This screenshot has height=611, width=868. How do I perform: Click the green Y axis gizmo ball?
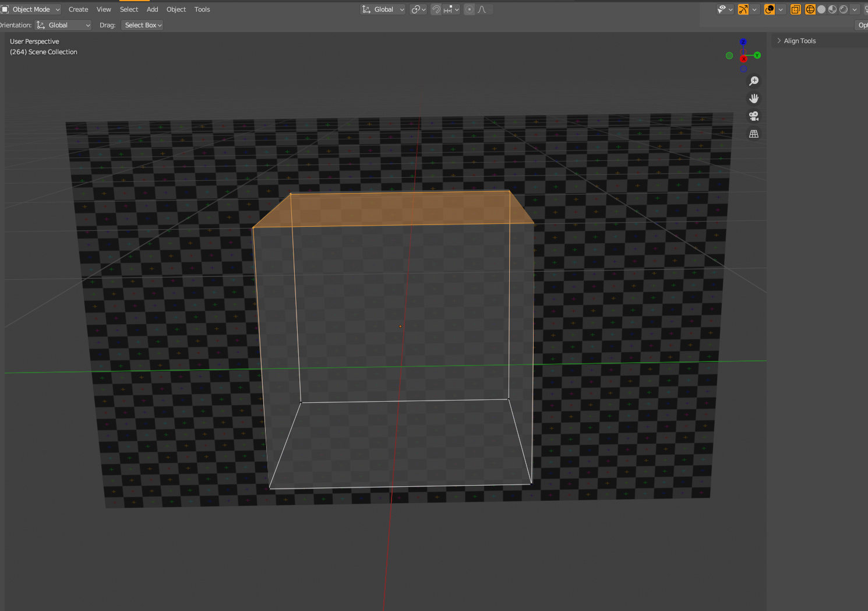[757, 55]
